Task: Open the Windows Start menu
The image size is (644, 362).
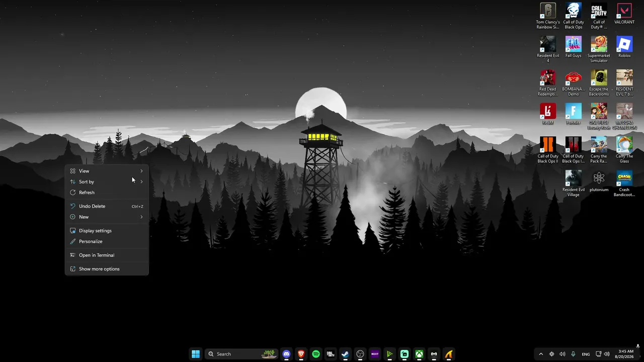Action: point(196,354)
